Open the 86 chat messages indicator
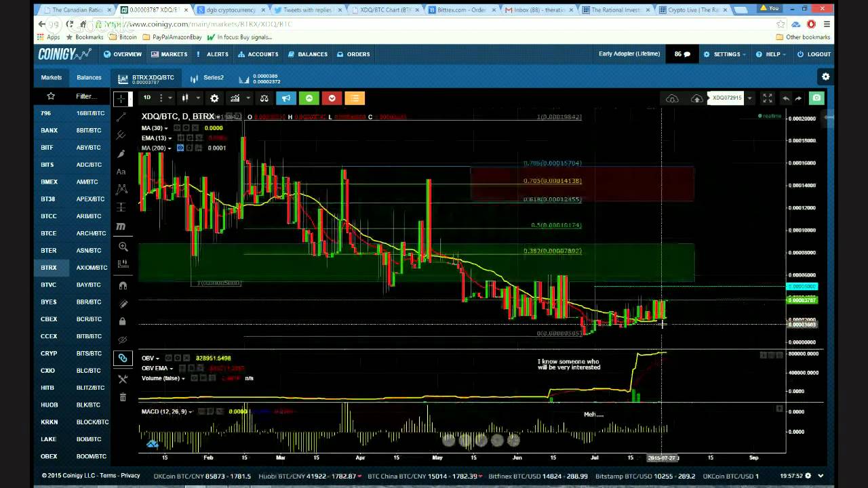The width and height of the screenshot is (868, 488). [x=682, y=54]
